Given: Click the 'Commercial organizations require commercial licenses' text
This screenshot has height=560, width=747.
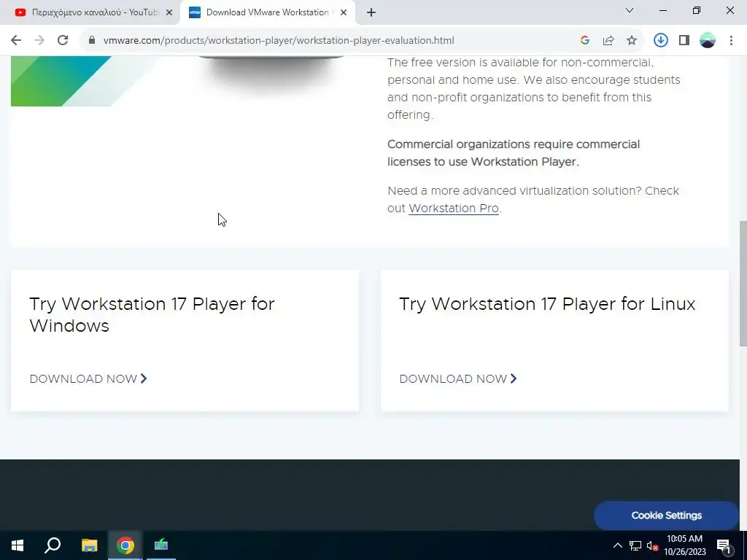Looking at the screenshot, I should (514, 153).
